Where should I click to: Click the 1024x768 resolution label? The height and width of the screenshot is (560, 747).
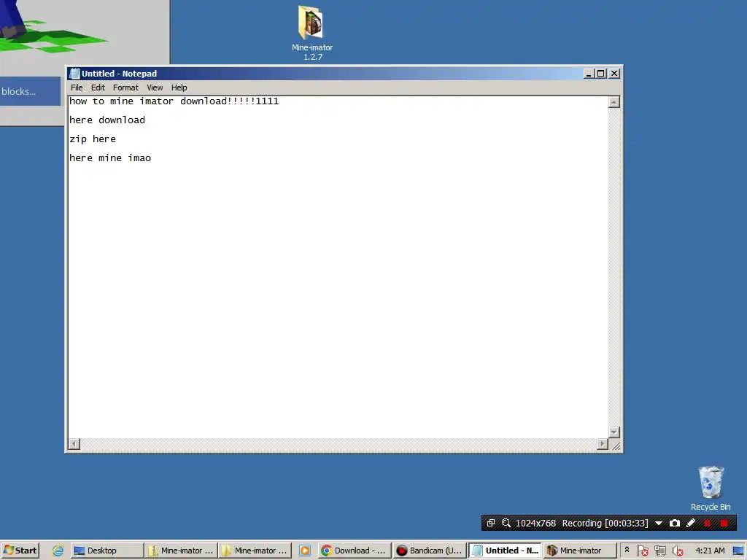tap(535, 523)
